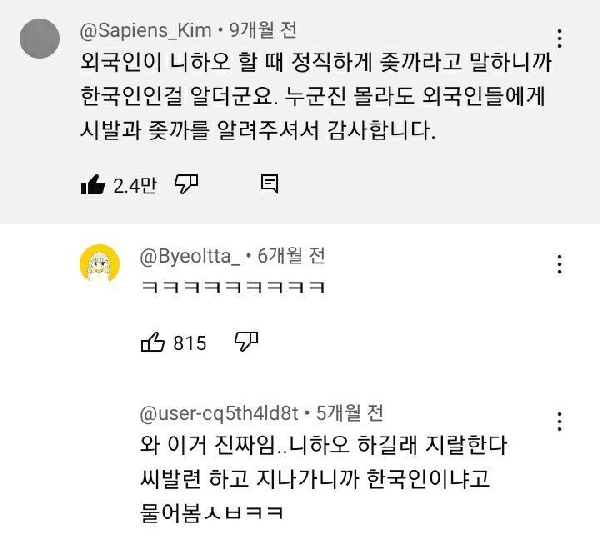Click the "6개월 전" timestamp on the reply
The image size is (600, 542).
pos(291,256)
